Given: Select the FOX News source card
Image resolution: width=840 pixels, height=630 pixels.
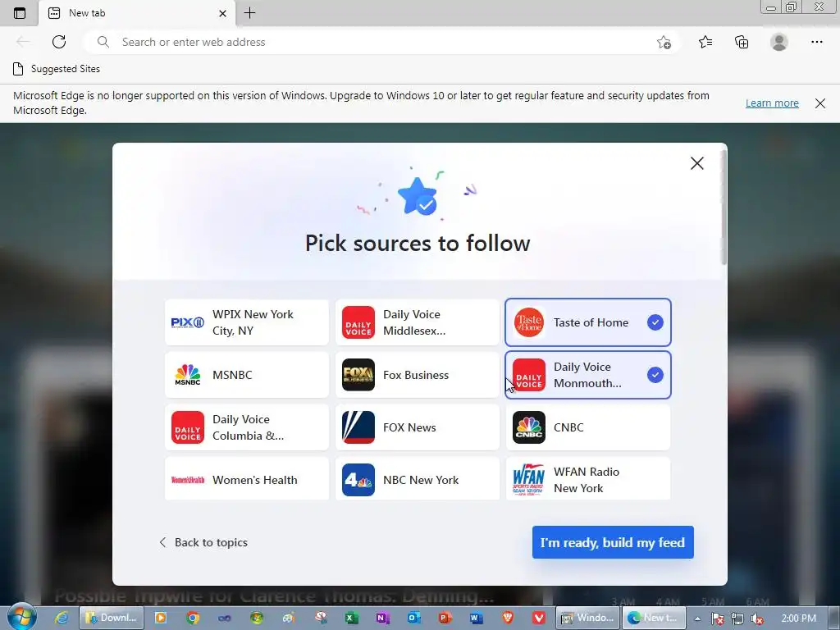Looking at the screenshot, I should coord(418,427).
